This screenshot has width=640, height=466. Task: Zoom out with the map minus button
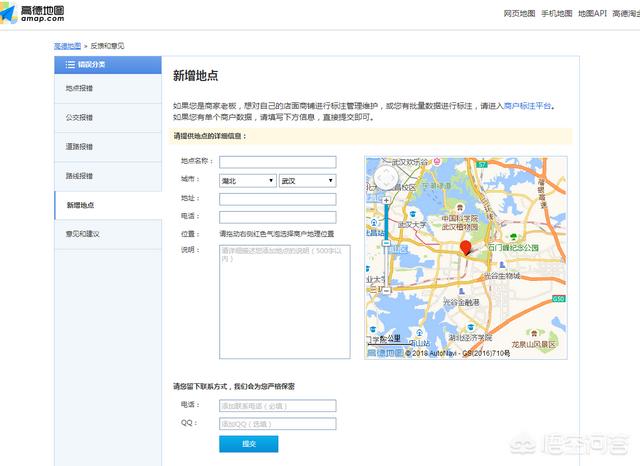(386, 291)
